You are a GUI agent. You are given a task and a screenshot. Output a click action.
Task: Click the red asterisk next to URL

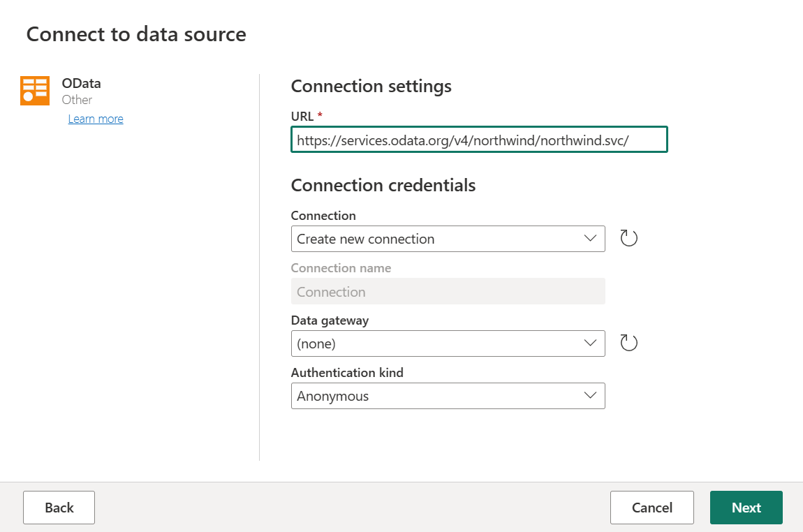(x=319, y=115)
